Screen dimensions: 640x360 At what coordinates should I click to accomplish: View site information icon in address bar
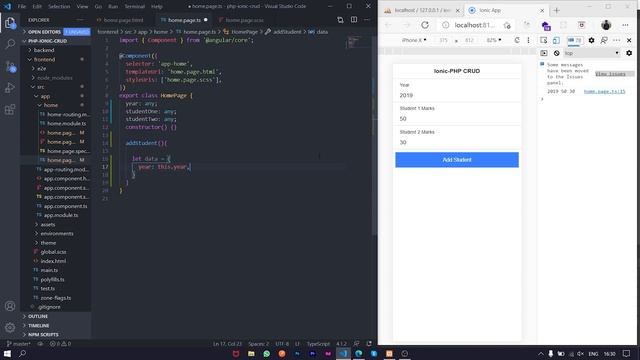click(446, 25)
